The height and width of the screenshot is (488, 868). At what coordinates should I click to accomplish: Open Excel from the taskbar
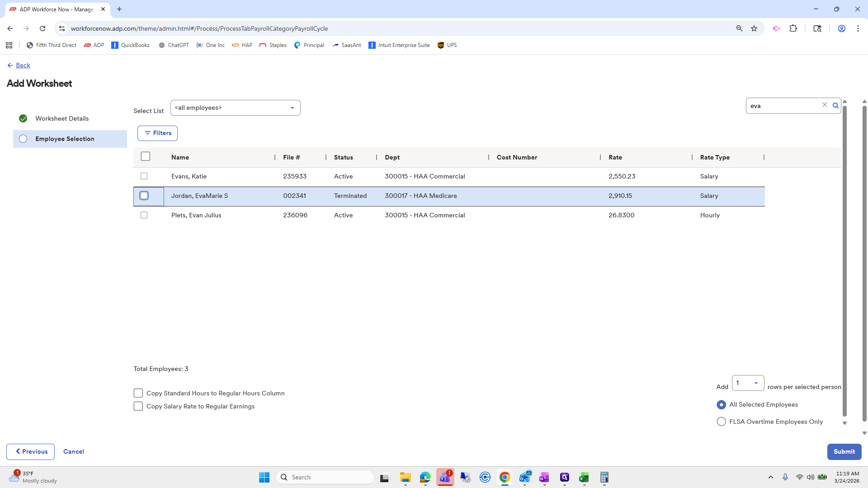pyautogui.click(x=584, y=477)
